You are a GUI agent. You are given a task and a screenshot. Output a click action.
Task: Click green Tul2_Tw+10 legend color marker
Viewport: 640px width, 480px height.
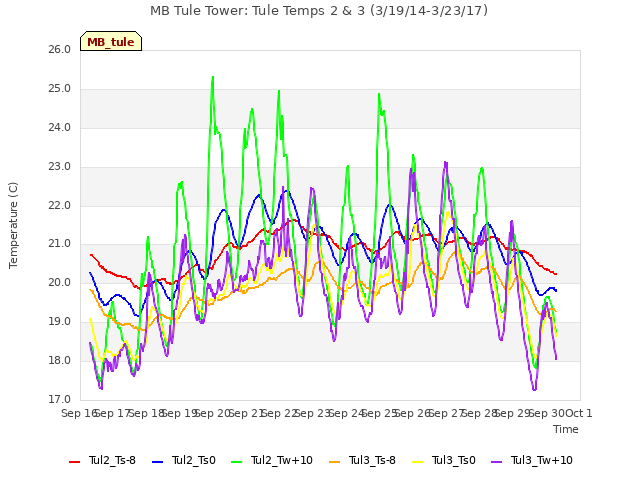click(236, 462)
